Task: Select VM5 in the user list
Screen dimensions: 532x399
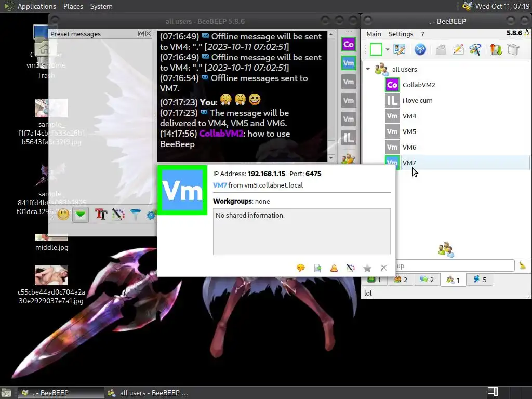Action: point(409,131)
